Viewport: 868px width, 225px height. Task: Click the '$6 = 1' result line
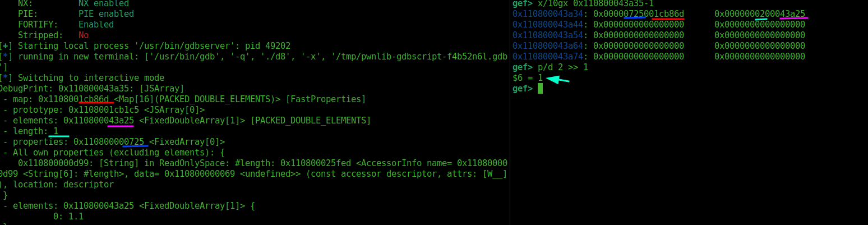click(x=528, y=78)
